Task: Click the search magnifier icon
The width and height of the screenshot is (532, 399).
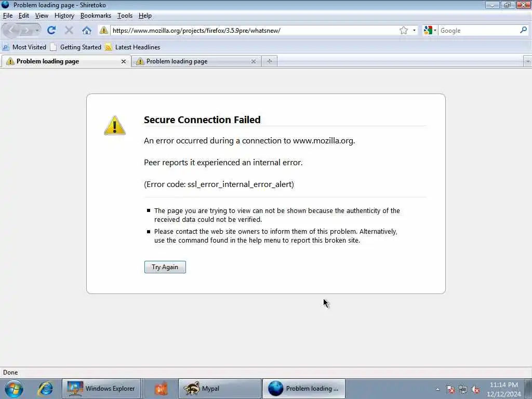Action: pyautogui.click(x=523, y=30)
